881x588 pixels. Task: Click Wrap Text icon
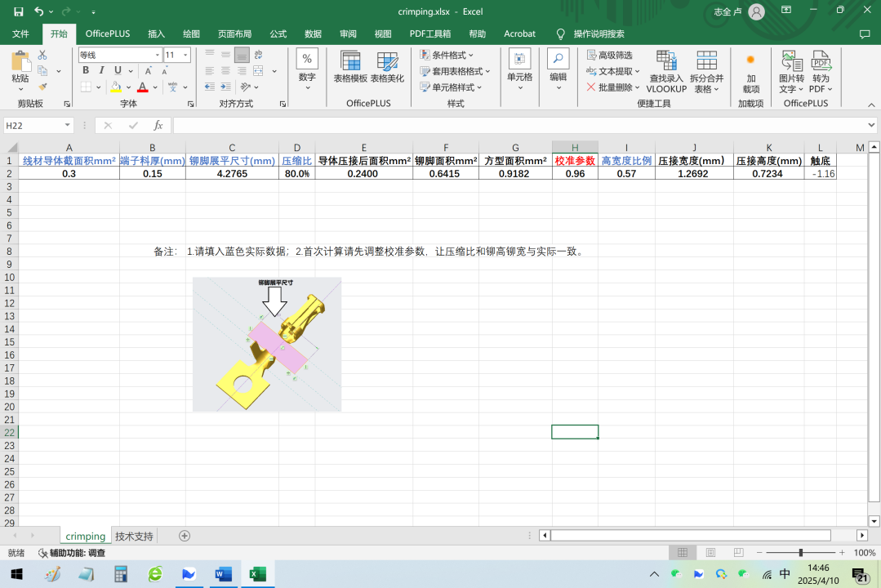click(x=259, y=55)
